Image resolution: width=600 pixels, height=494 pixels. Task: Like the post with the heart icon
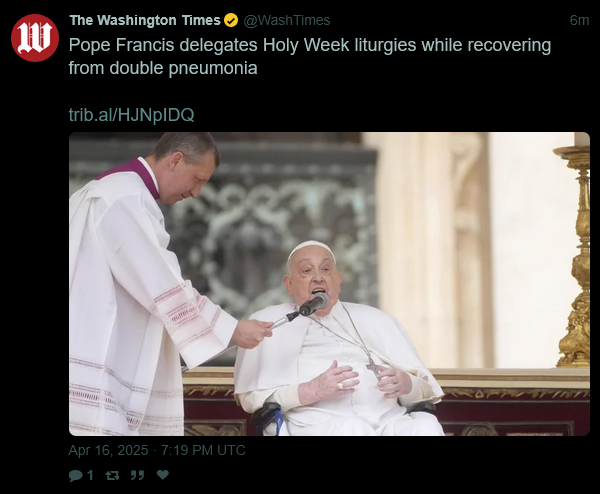pos(163,475)
